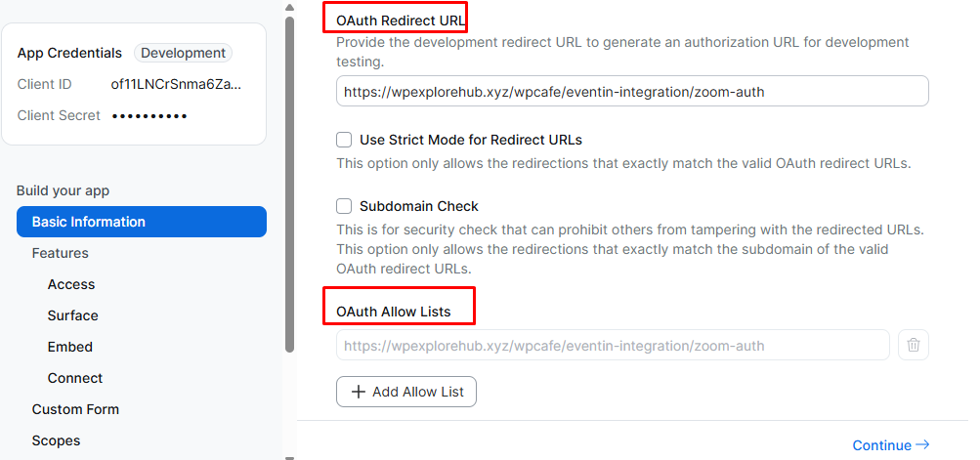This screenshot has height=460, width=980.
Task: Enable Use Strict Mode for Redirect URLs
Action: [x=344, y=140]
